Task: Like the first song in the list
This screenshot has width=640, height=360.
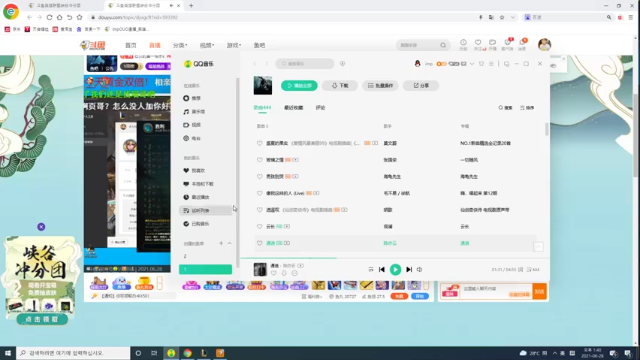Action: click(x=259, y=143)
